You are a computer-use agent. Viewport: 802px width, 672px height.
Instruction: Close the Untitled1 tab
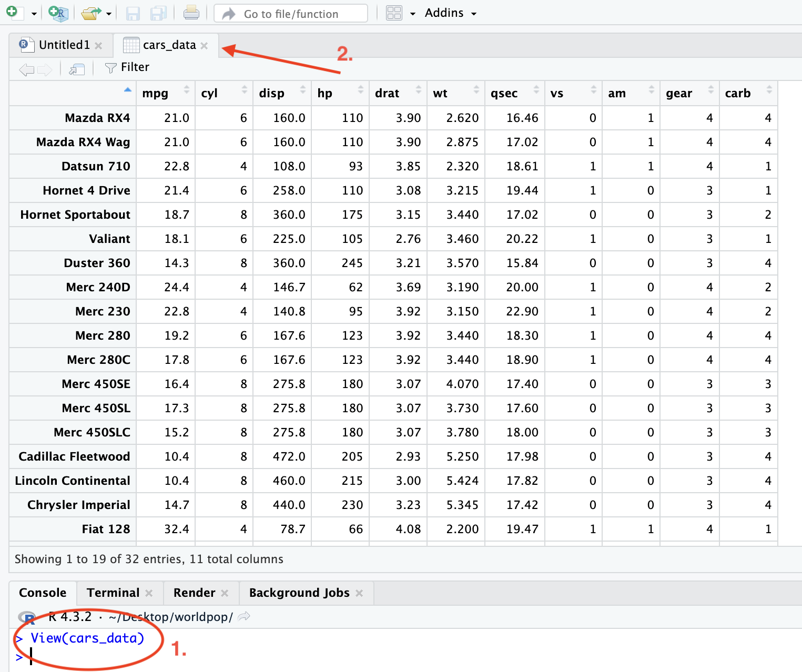point(98,46)
